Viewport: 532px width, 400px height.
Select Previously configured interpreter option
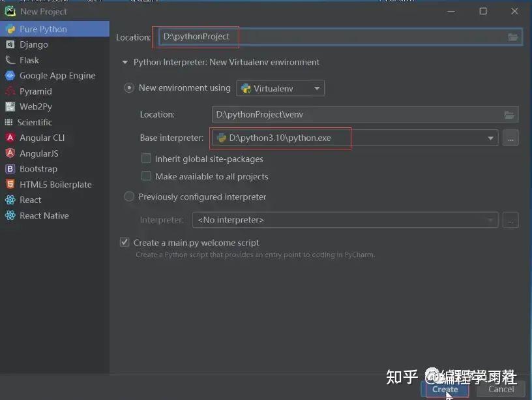pyautogui.click(x=128, y=196)
